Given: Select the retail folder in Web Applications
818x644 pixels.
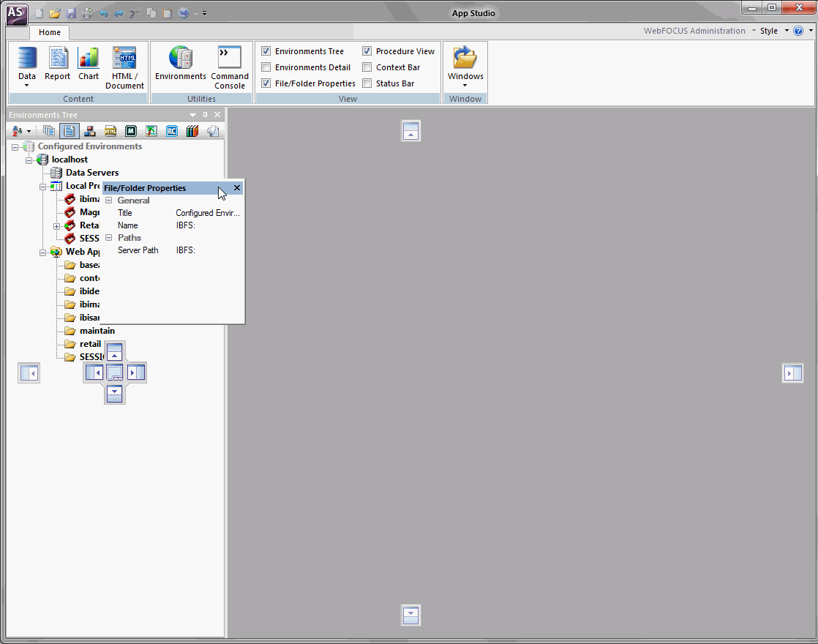Looking at the screenshot, I should click(x=90, y=344).
